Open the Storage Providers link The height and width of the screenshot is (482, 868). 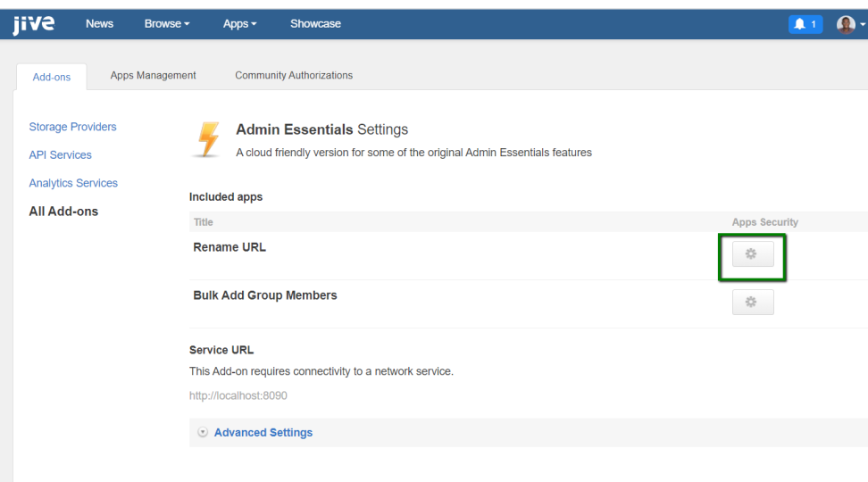tap(72, 127)
